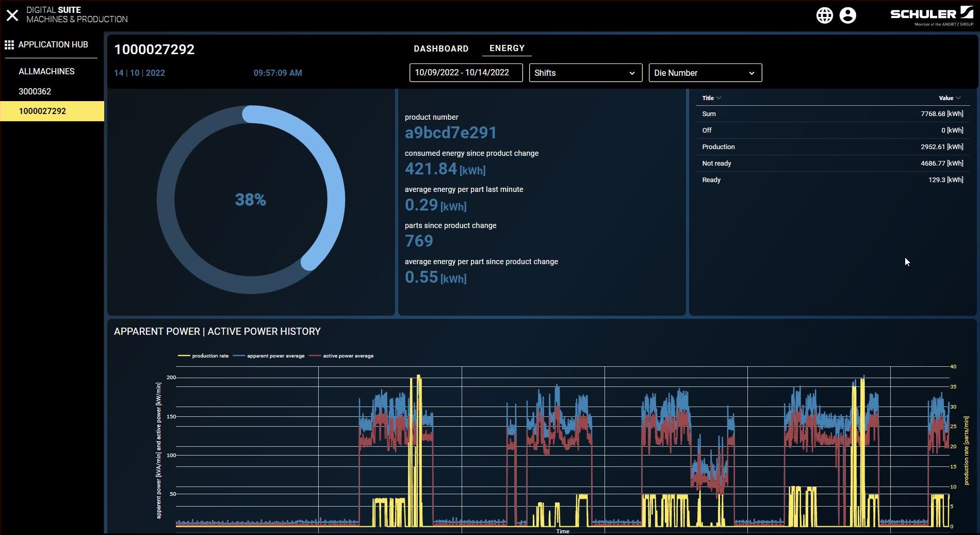The image size is (980, 535).
Task: Sort table by Value column arrow
Action: (958, 98)
